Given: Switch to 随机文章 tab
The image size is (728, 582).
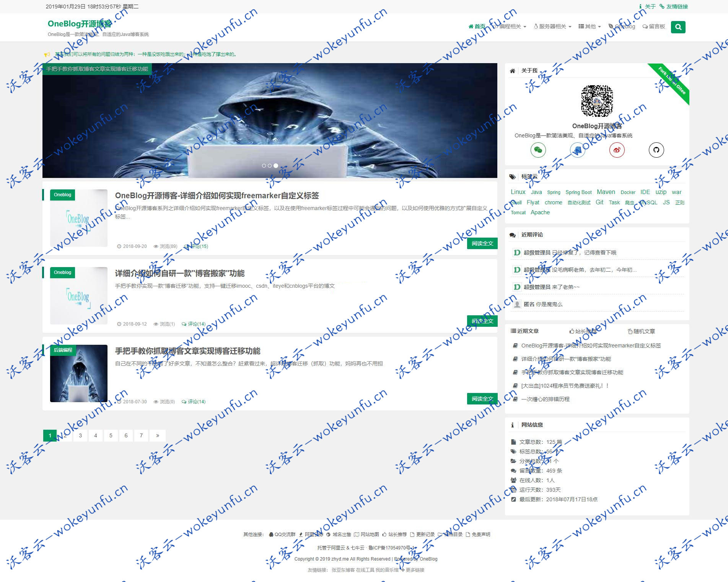Looking at the screenshot, I should (x=641, y=331).
